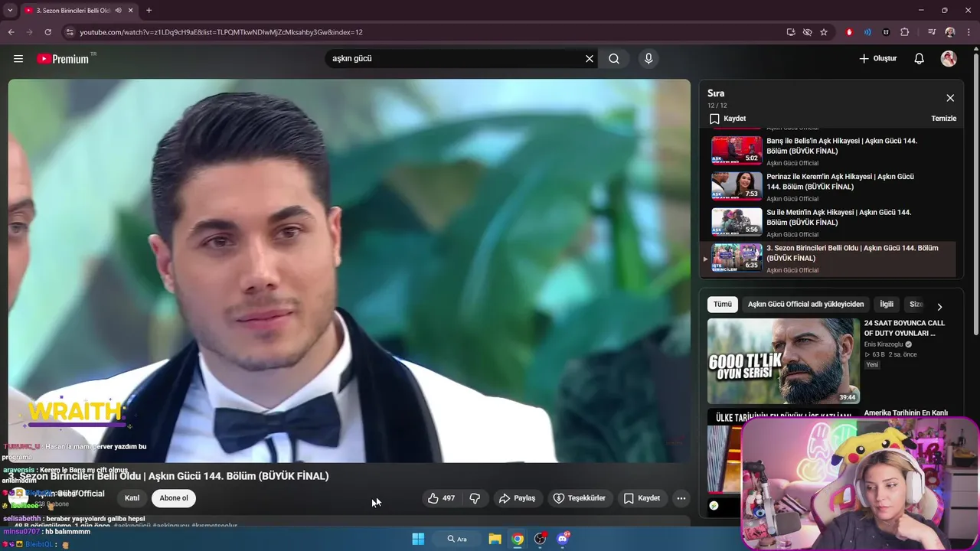Viewport: 980px width, 551px height.
Task: Open the YouTube account avatar menu
Action: click(949, 59)
